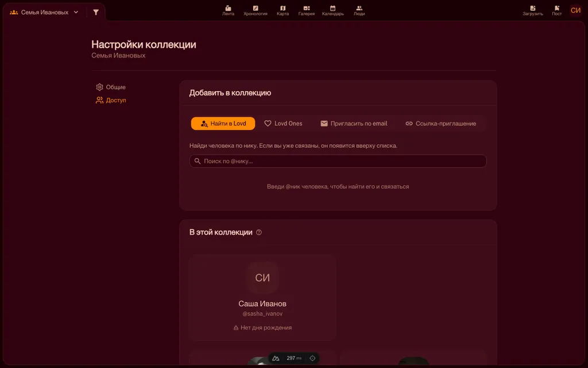Screen dimensions: 588x368
Task: Switch to the Lovd Ones tab
Action: click(x=283, y=124)
